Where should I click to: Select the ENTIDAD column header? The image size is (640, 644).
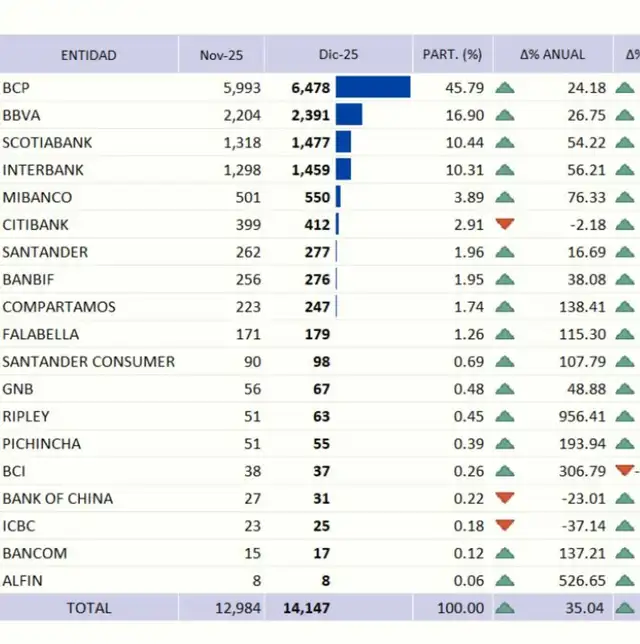click(x=88, y=55)
